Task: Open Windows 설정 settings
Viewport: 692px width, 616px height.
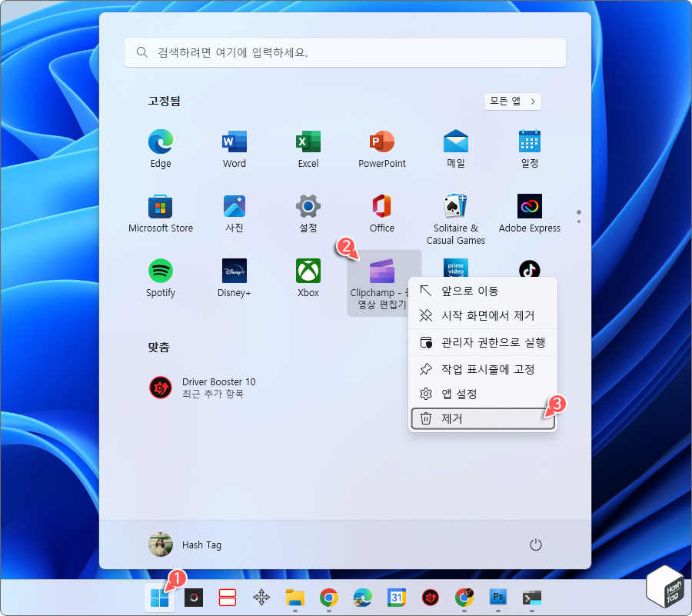Action: coord(308,206)
